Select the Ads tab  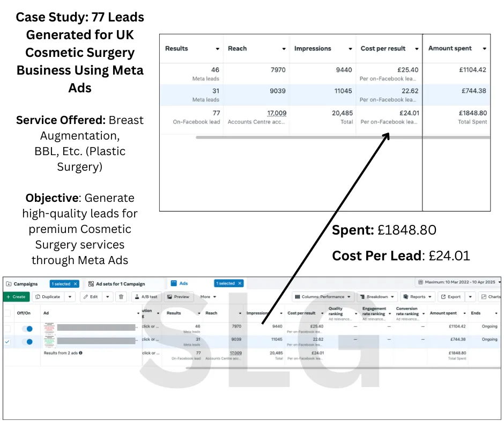tap(180, 283)
